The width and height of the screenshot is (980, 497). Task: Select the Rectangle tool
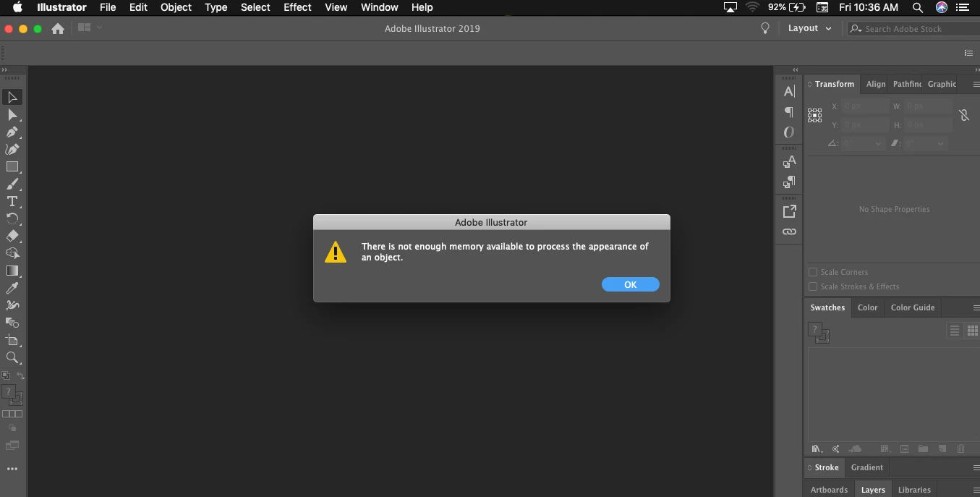[x=12, y=167]
